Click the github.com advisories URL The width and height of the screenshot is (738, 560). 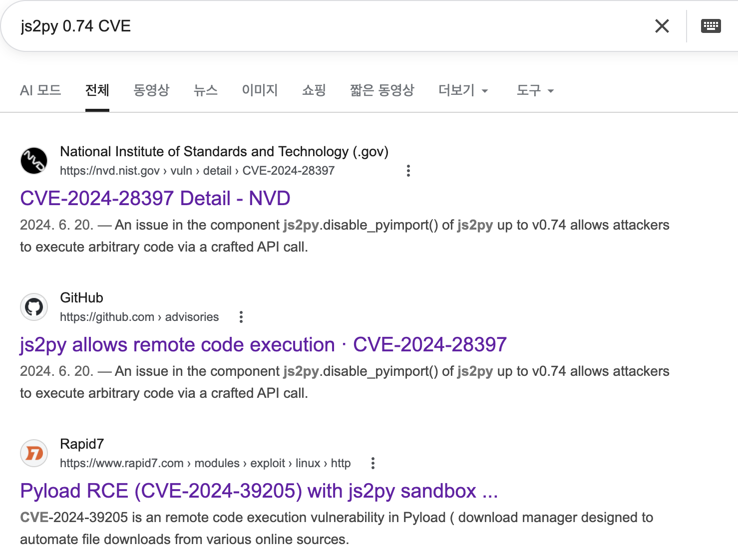[139, 317]
